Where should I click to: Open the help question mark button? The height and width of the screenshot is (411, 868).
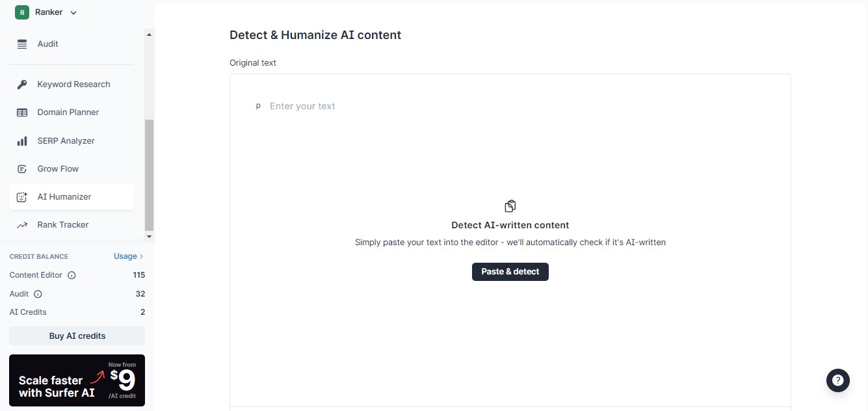(838, 380)
